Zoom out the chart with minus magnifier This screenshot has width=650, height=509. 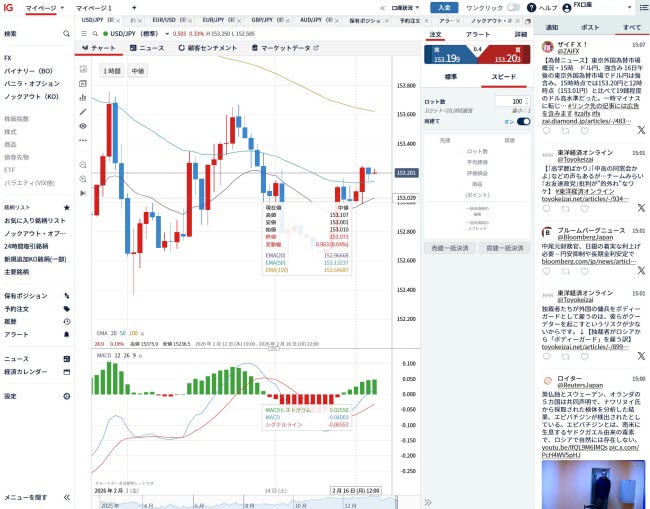(83, 165)
